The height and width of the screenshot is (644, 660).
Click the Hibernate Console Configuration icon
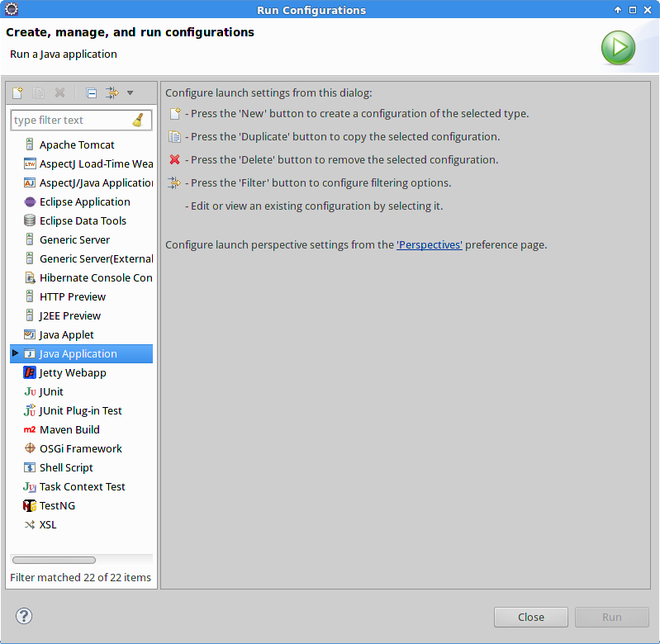30,277
